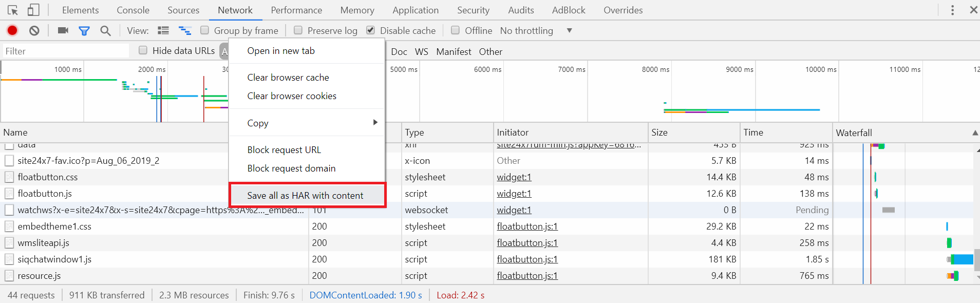Switch to the Performance tab
Screen dimensions: 980x303
coord(296,10)
